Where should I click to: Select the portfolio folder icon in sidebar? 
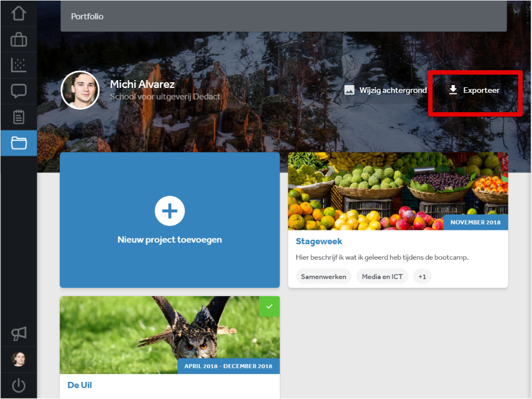(19, 143)
